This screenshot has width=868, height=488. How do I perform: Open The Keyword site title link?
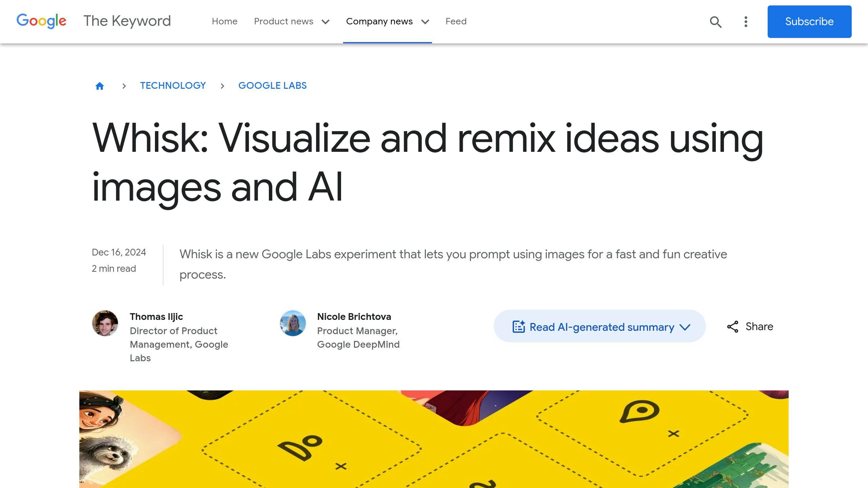(127, 21)
